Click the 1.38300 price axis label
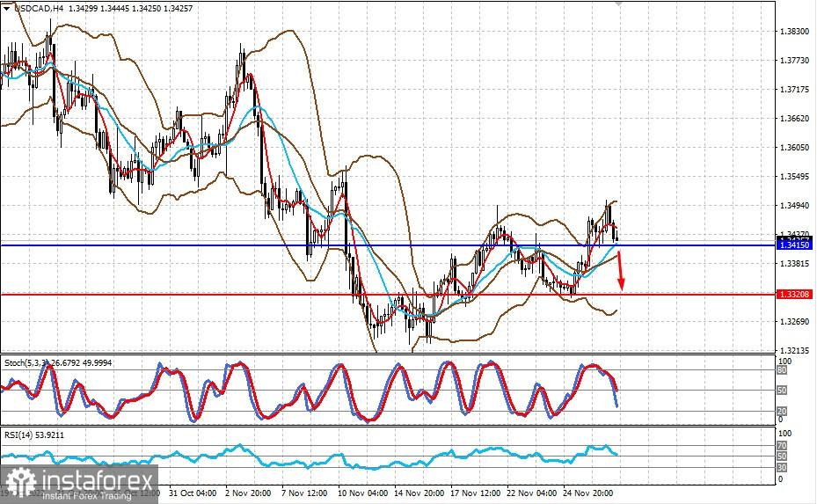Screen dimensions: 817x504 click(795, 32)
